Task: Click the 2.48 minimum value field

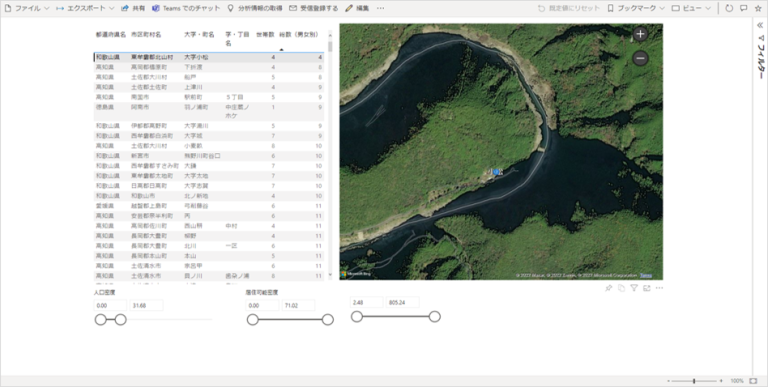Action: [x=367, y=302]
